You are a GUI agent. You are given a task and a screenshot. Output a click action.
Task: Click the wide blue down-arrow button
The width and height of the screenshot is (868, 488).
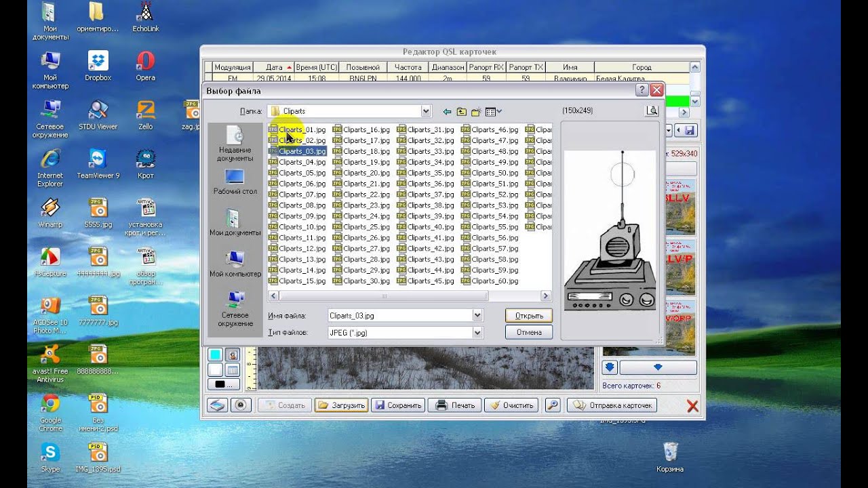point(658,367)
